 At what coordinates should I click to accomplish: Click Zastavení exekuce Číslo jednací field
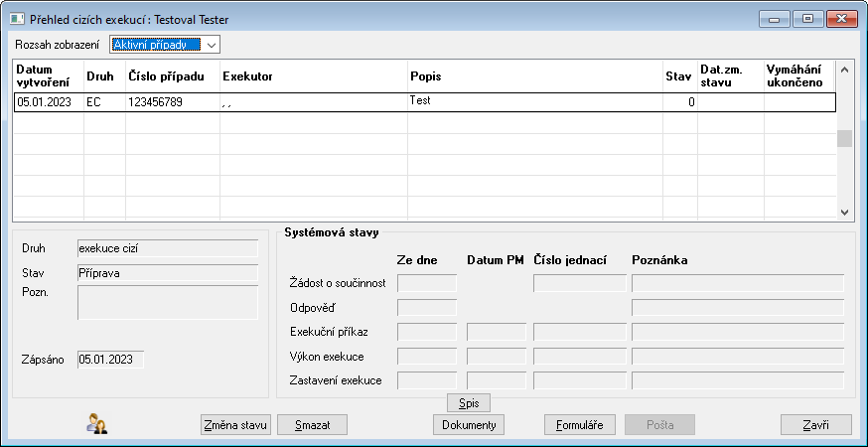pos(580,380)
